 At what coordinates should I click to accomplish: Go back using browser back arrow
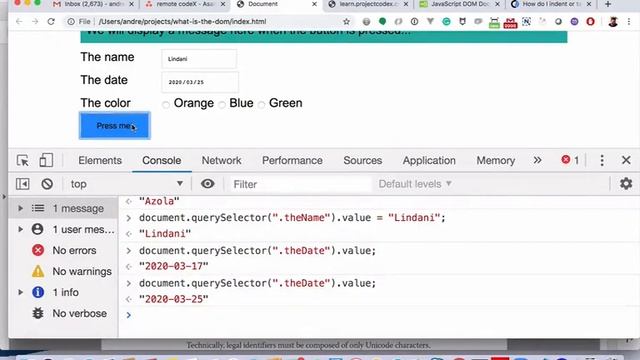(x=19, y=22)
